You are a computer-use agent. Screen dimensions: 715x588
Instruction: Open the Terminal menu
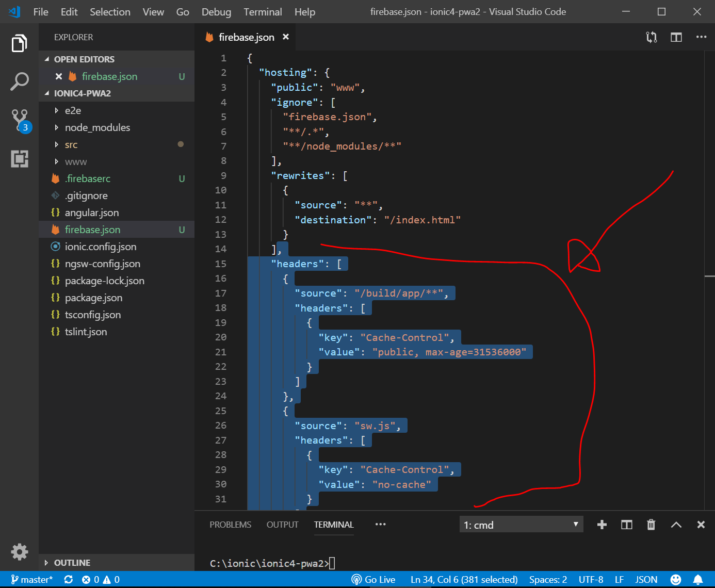click(x=263, y=12)
